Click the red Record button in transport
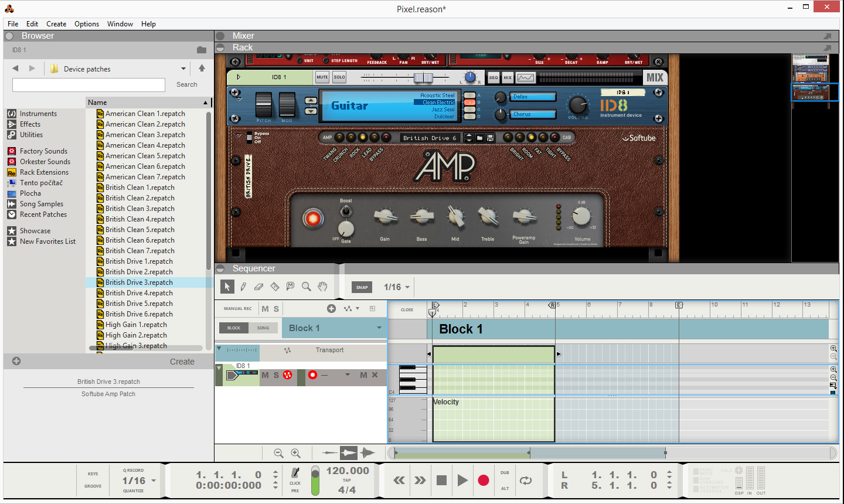 click(483, 481)
